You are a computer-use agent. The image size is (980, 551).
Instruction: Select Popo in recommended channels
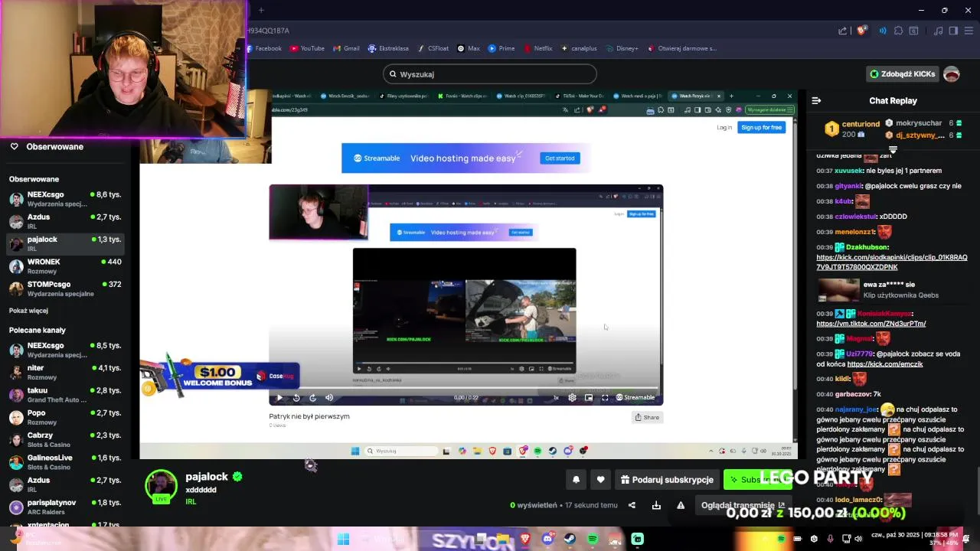click(x=64, y=417)
